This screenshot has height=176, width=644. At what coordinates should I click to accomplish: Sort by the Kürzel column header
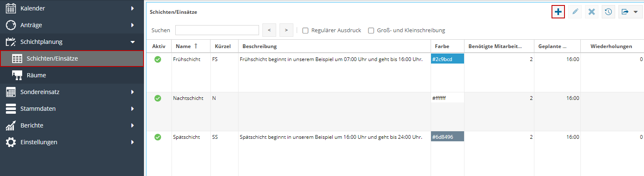[224, 46]
